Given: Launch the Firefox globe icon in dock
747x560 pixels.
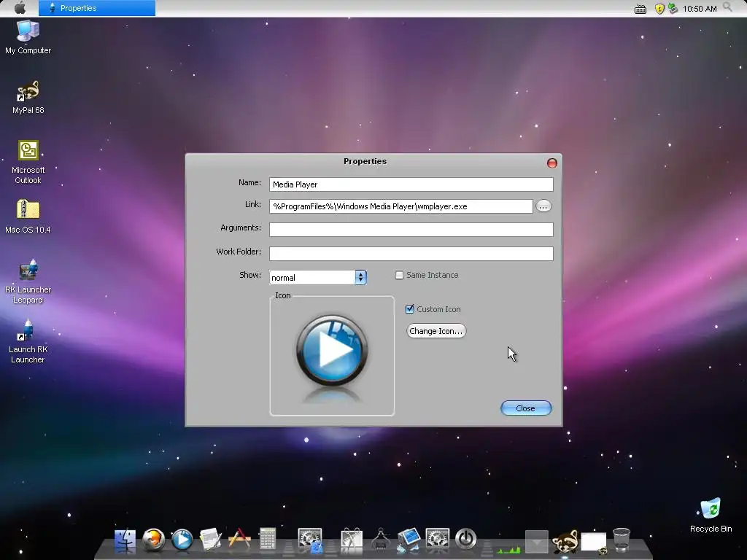Looking at the screenshot, I should pyautogui.click(x=153, y=540).
